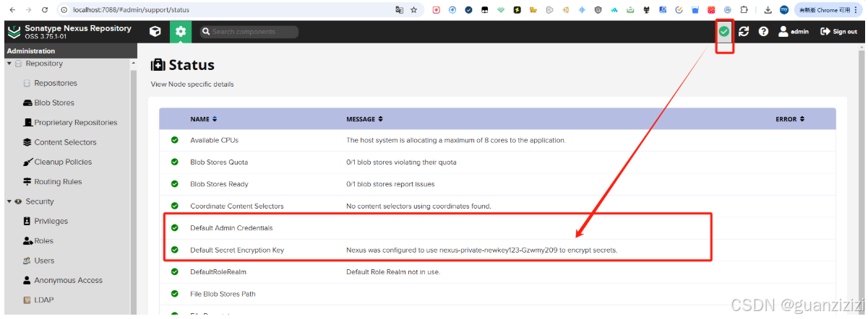The height and width of the screenshot is (319, 868).
Task: Select Coordinate Content Selectors name
Action: click(237, 206)
